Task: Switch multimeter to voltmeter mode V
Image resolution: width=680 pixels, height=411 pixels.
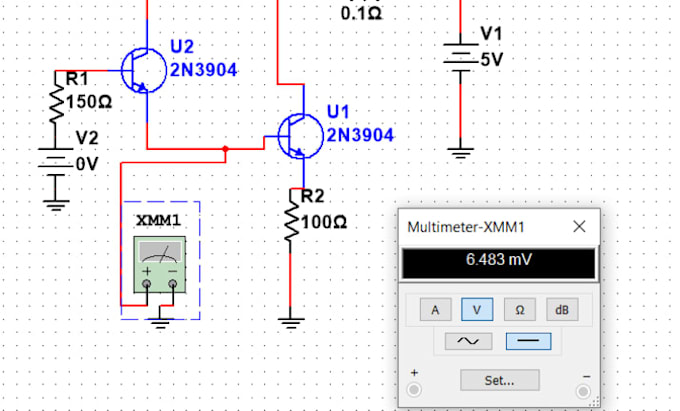Action: pyautogui.click(x=477, y=310)
